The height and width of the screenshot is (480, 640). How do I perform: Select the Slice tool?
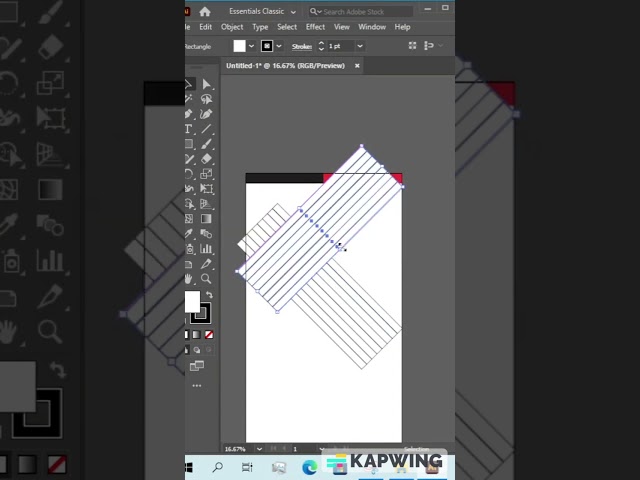[206, 264]
